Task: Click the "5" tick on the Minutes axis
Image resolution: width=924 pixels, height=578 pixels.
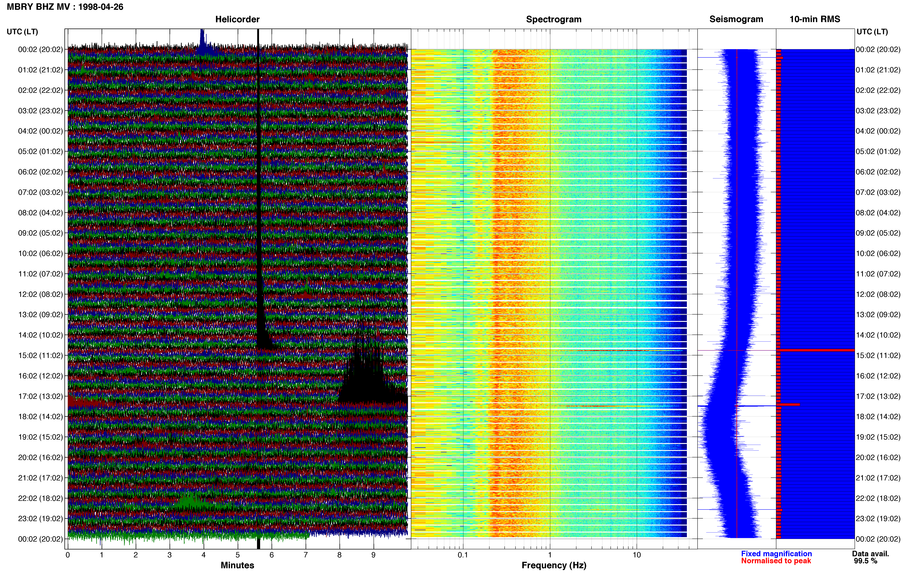Action: pos(238,555)
